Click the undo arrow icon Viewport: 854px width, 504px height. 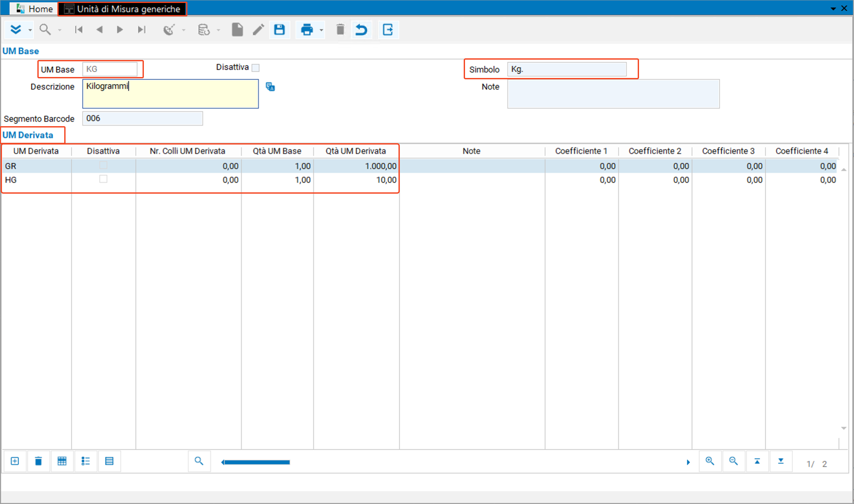pyautogui.click(x=361, y=29)
